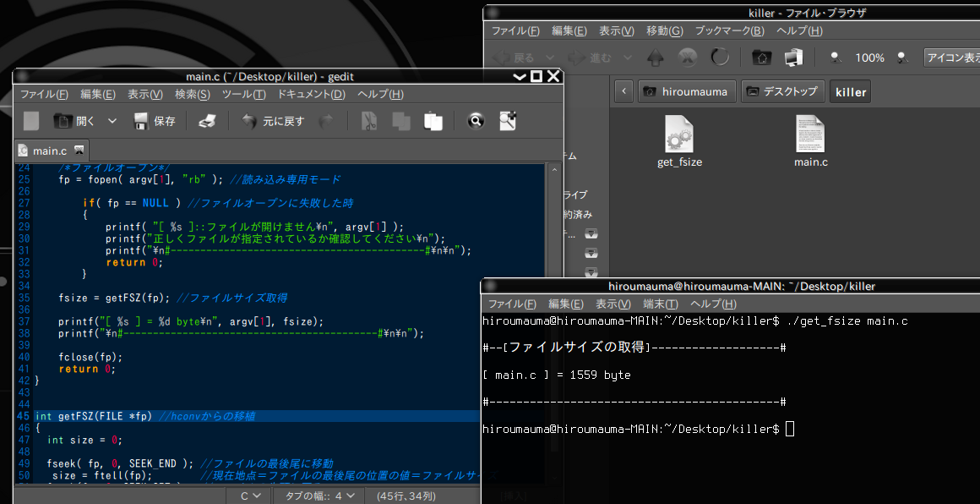980x504 pixels.
Task: Click the paste clipboard icon in gedit
Action: click(433, 121)
